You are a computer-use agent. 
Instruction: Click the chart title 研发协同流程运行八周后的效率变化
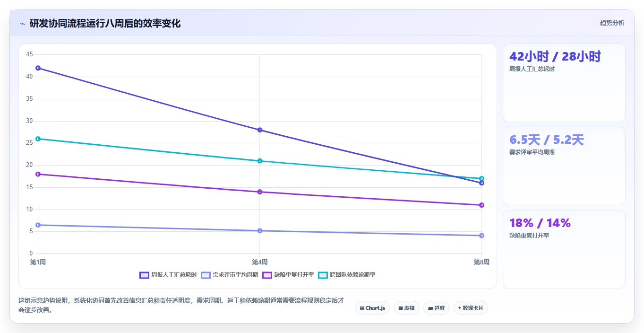click(x=105, y=24)
